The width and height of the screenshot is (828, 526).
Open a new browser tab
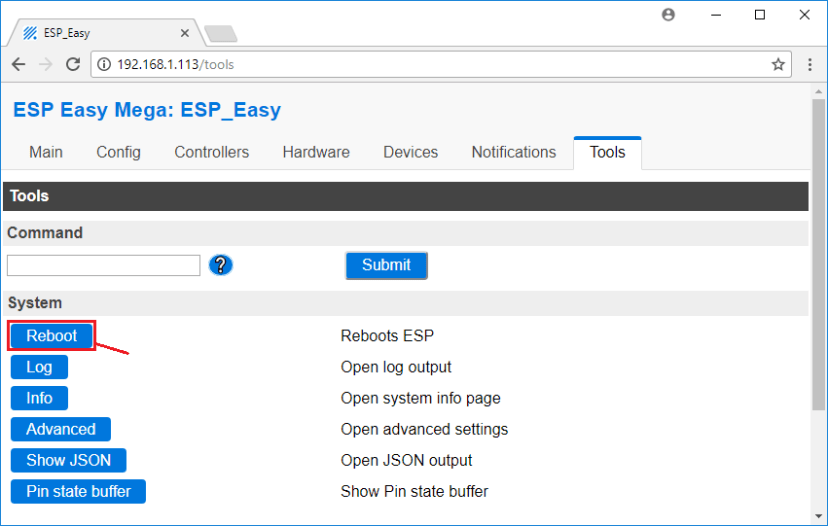(x=220, y=33)
